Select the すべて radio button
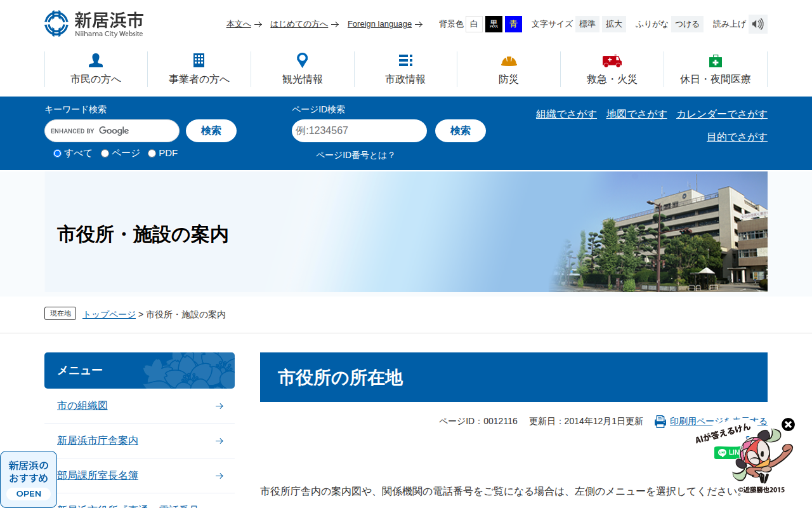 tap(57, 153)
